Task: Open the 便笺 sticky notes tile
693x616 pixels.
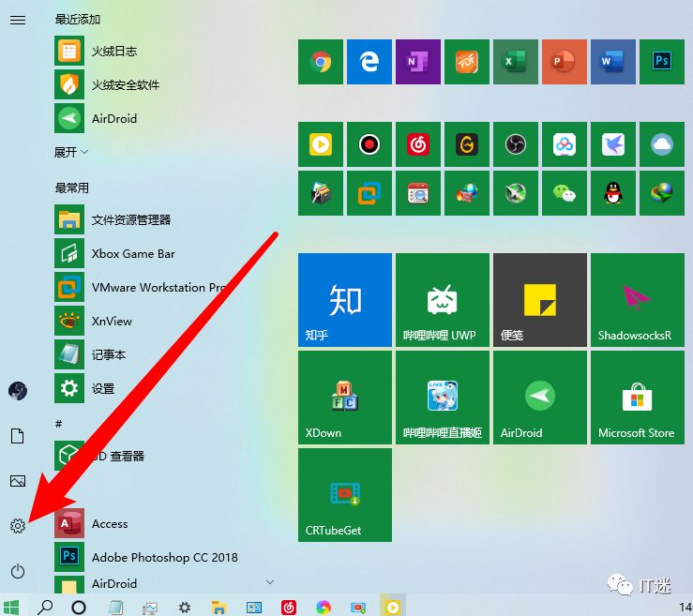Action: point(540,300)
